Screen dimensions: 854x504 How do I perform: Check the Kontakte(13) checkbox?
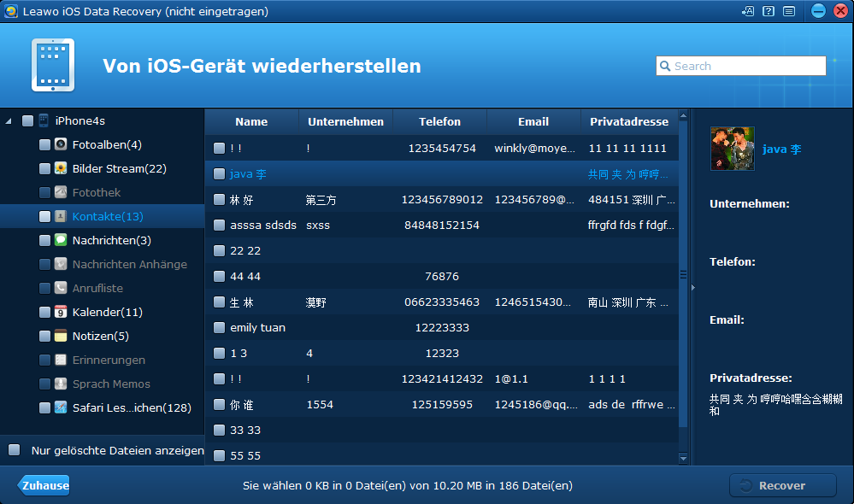coord(45,217)
